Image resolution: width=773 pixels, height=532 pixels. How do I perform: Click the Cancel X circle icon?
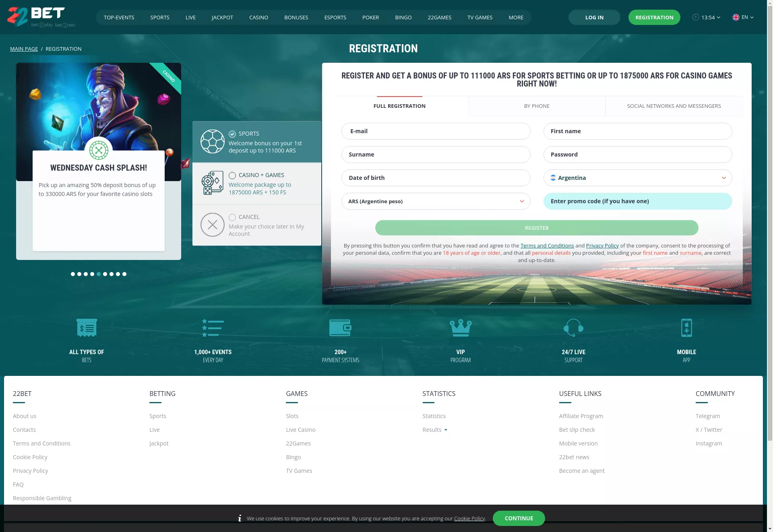[x=212, y=225]
